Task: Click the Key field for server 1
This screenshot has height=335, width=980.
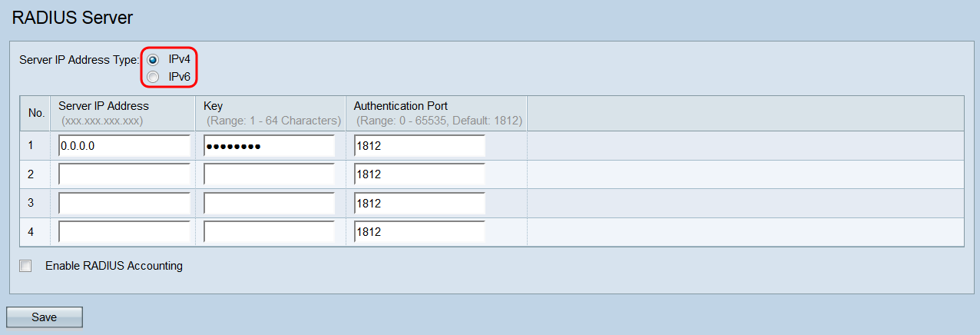Action: (x=270, y=146)
